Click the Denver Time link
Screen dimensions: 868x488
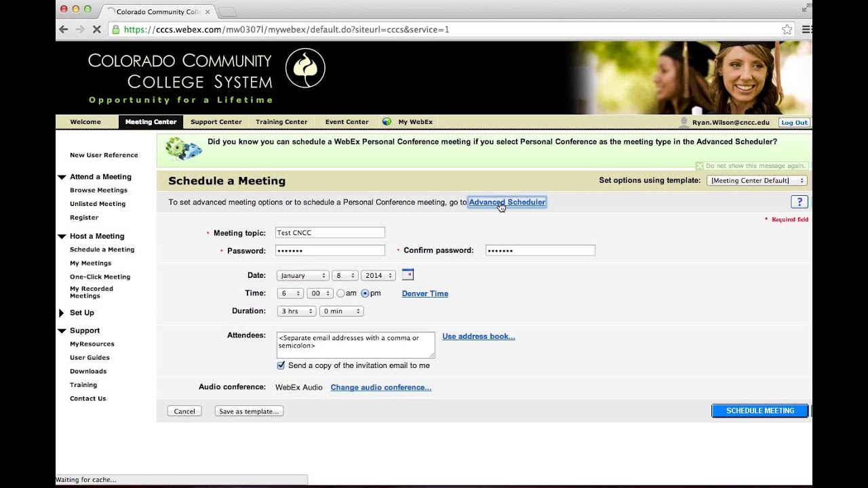425,293
